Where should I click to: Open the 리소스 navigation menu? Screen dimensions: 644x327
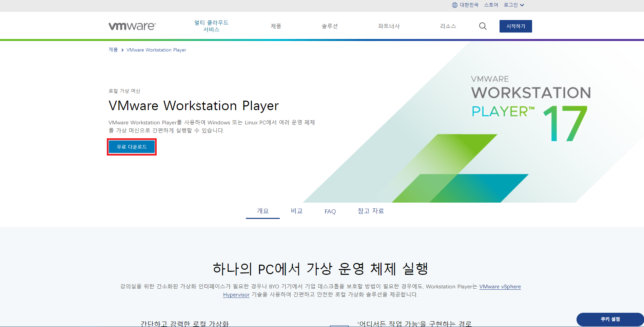tap(448, 26)
